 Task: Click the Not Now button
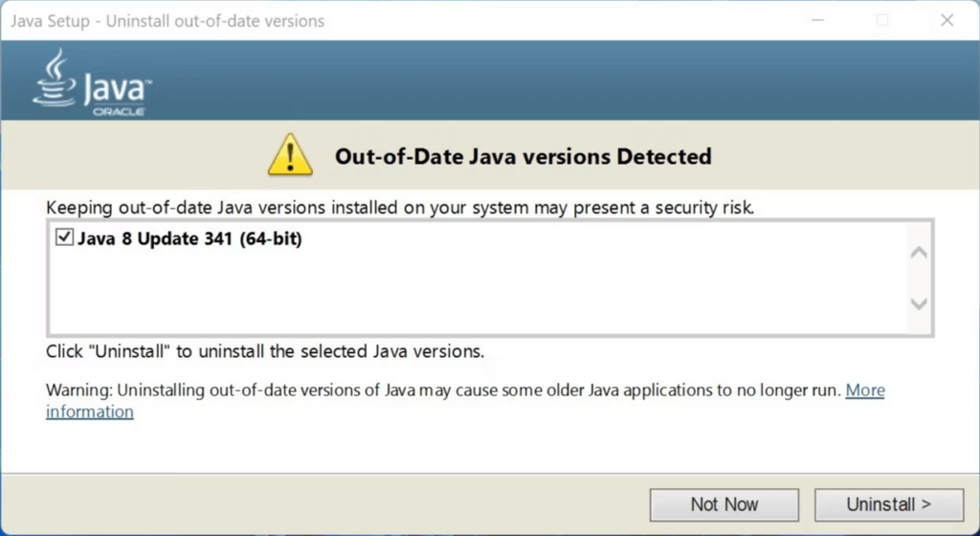[724, 504]
